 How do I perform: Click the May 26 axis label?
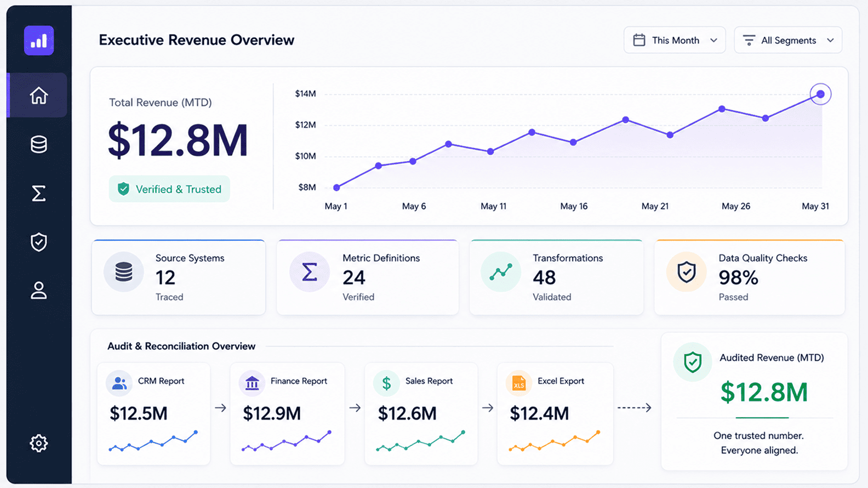coord(736,206)
